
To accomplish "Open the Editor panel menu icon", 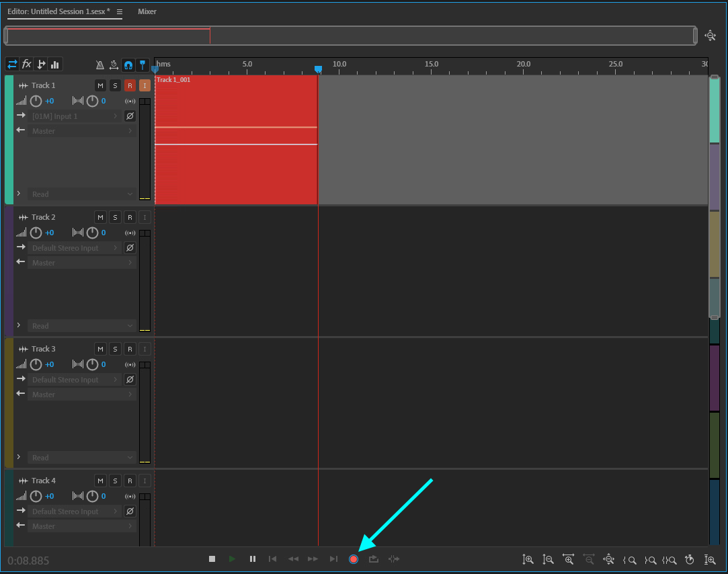I will [120, 12].
